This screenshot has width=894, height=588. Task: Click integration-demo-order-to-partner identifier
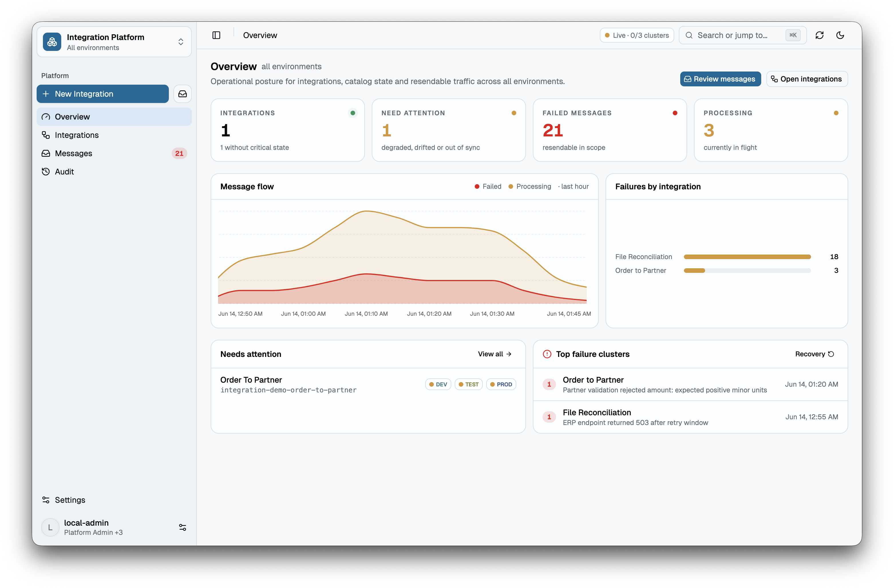click(288, 390)
